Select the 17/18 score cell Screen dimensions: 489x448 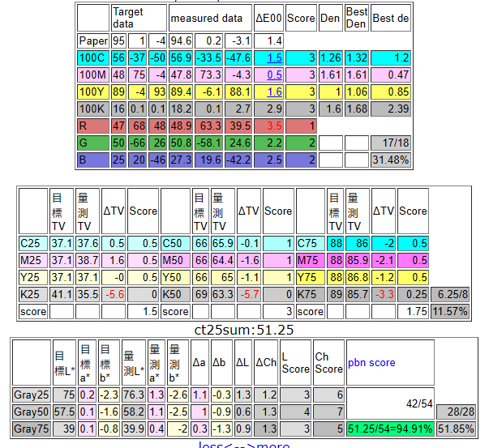point(391,143)
